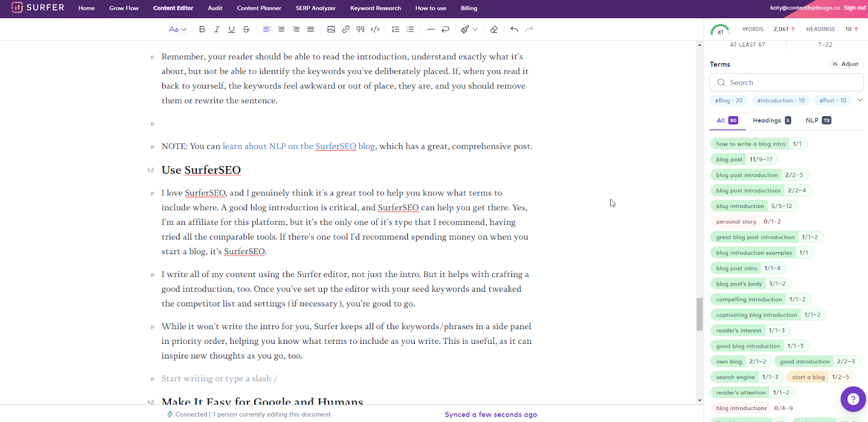Click the 'compelling introduction' term chip

tap(761, 299)
